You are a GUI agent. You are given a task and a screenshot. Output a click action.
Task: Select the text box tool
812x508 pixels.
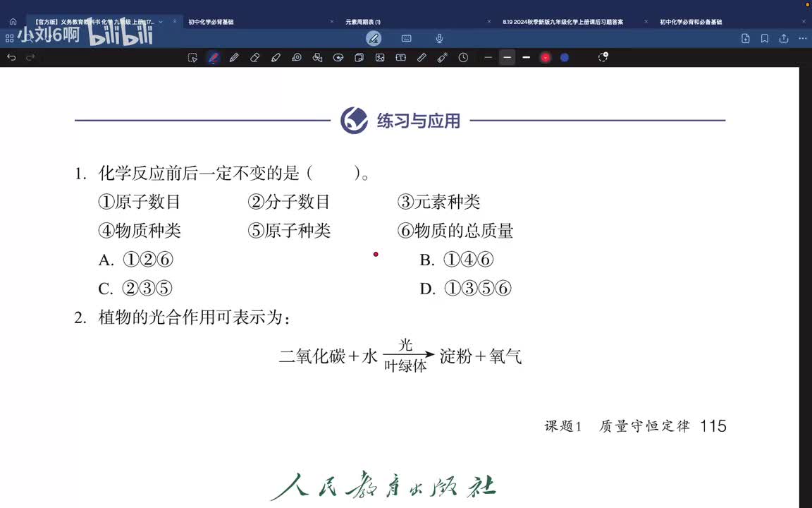click(401, 58)
